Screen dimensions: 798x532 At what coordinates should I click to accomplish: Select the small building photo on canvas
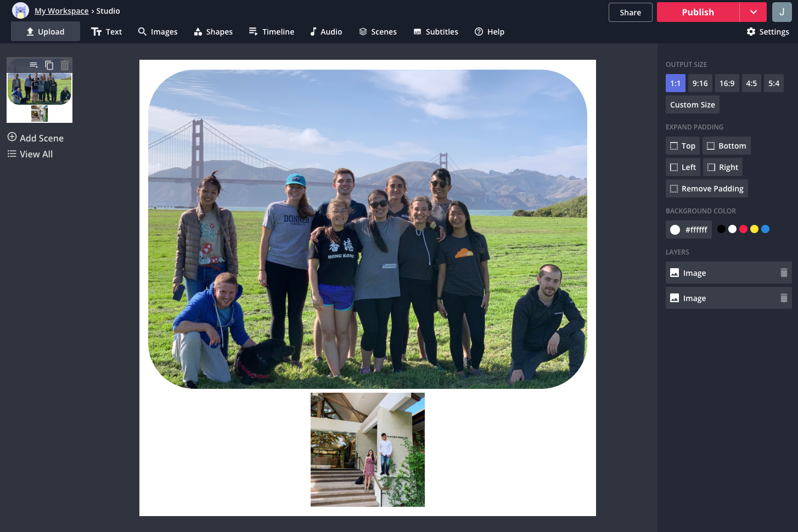(368, 450)
